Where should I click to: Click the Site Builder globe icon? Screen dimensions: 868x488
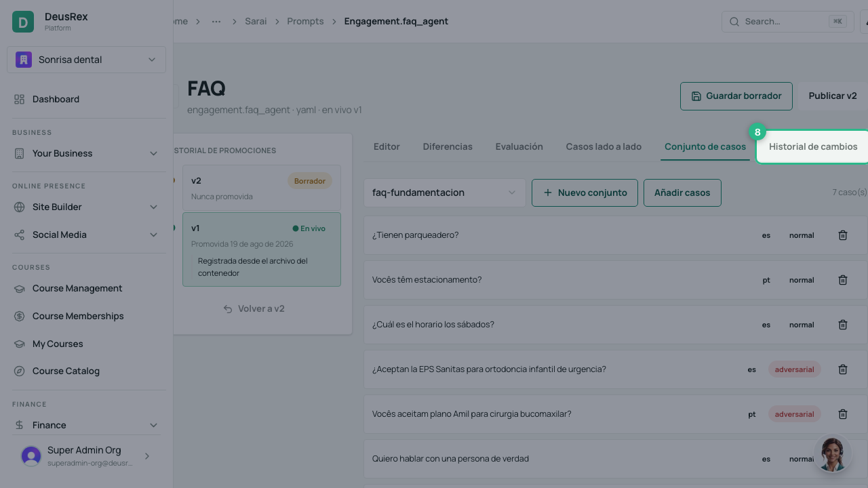pos(19,207)
